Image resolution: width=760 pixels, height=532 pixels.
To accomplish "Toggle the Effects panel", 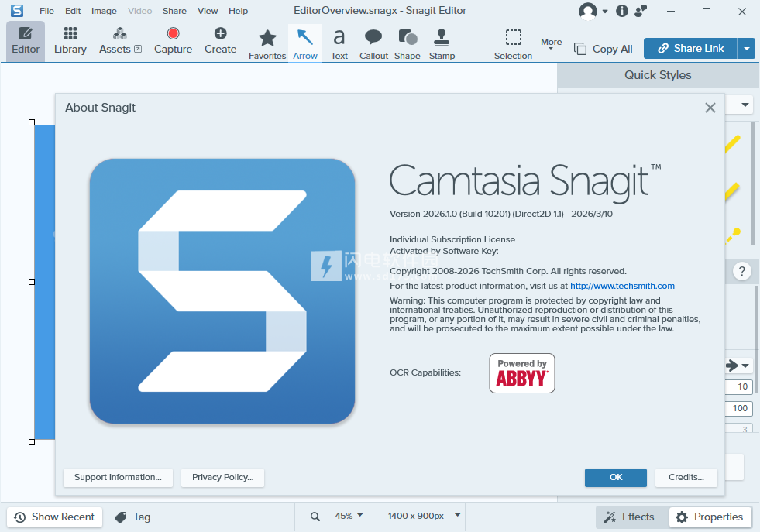I will pos(628,517).
